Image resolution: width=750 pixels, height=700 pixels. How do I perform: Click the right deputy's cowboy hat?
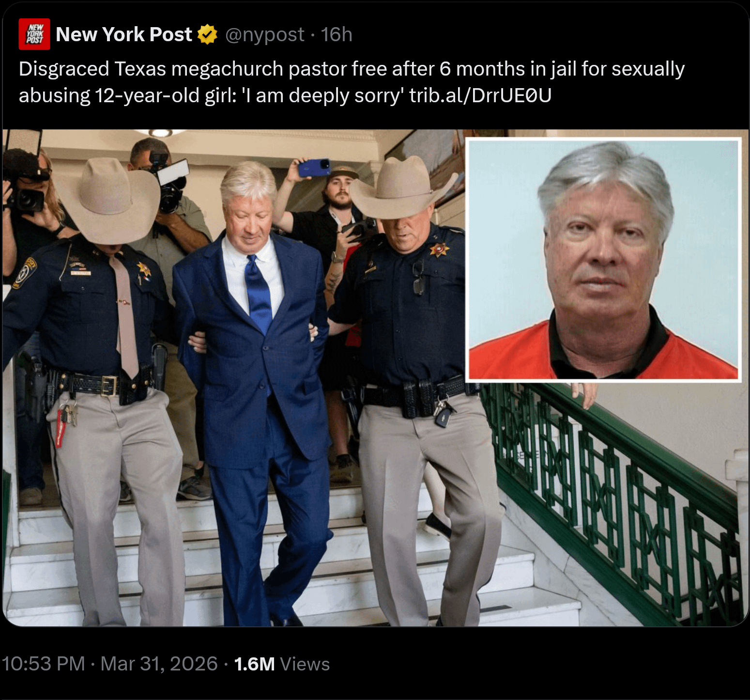401,188
